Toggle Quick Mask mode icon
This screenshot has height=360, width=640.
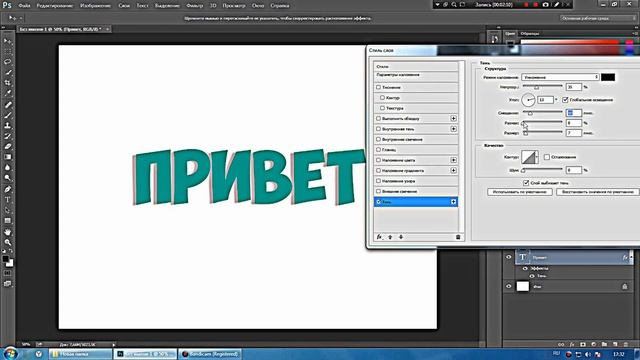click(7, 273)
